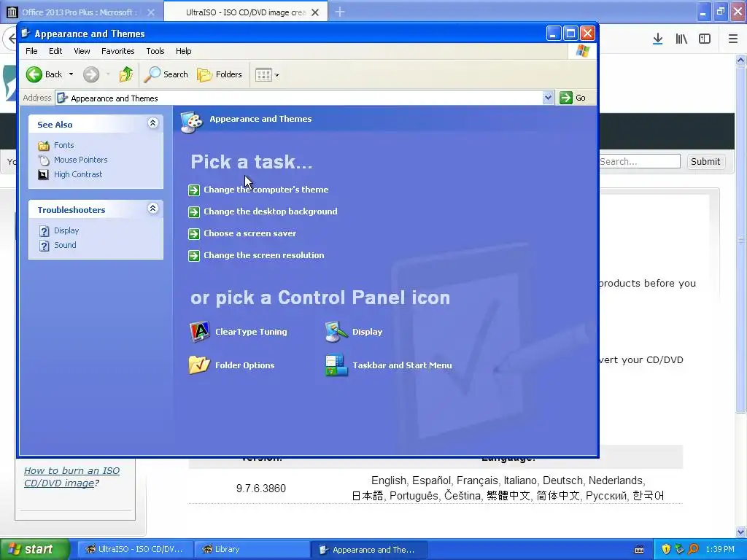
Task: Open the ClearType Tuning icon
Action: [x=200, y=332]
